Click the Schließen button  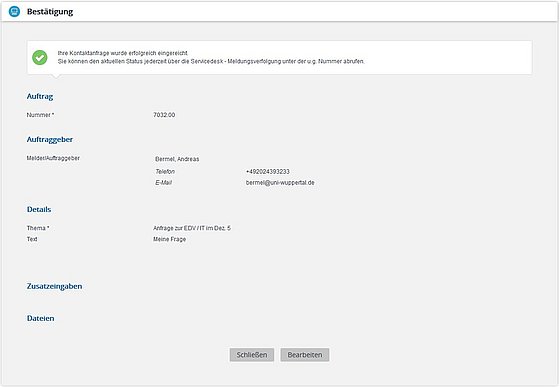click(x=252, y=355)
